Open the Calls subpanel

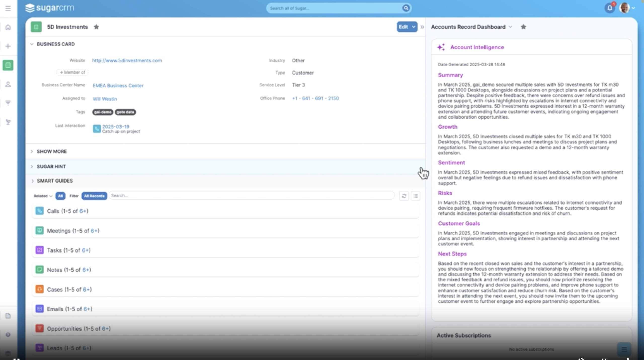(x=225, y=211)
